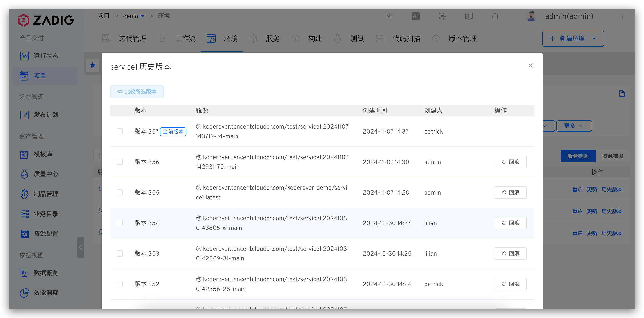The image size is (644, 318).
Task: Switch to 工作流 tab
Action: [177, 38]
